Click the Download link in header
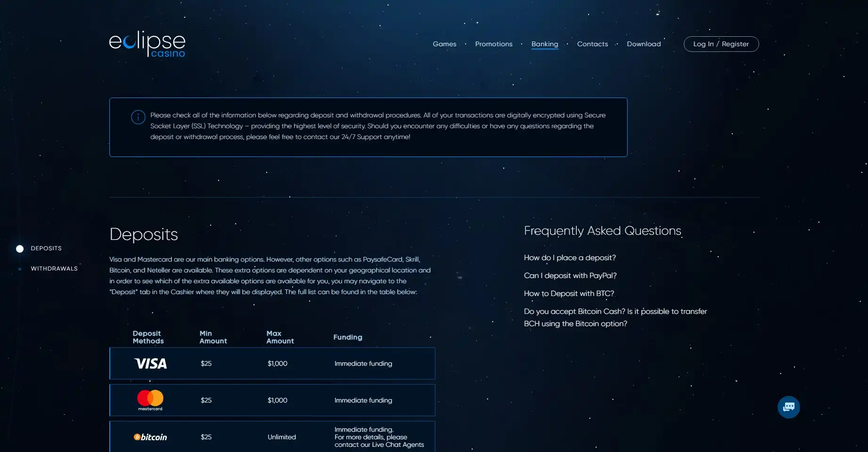The height and width of the screenshot is (452, 868). click(644, 44)
